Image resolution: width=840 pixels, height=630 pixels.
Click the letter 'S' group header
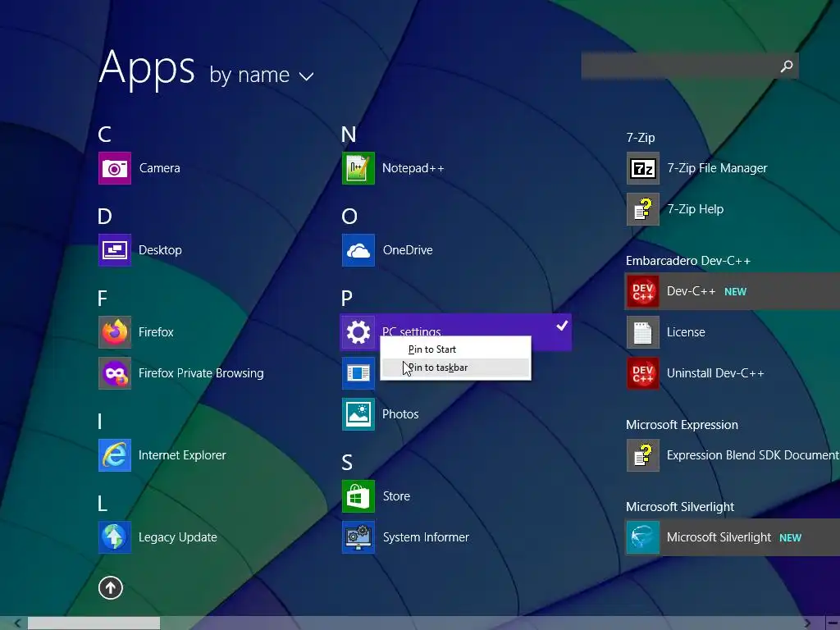(347, 463)
